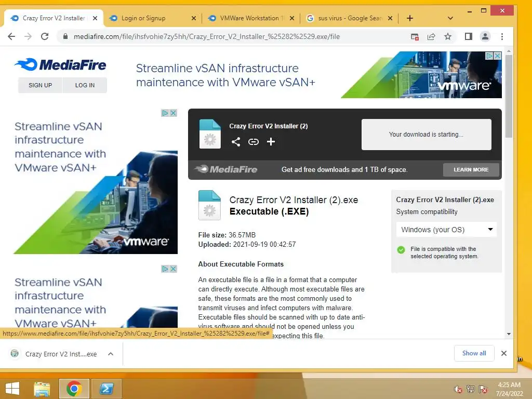This screenshot has width=532, height=399.
Task: Open the Windows (your OS) dropdown
Action: pos(446,230)
